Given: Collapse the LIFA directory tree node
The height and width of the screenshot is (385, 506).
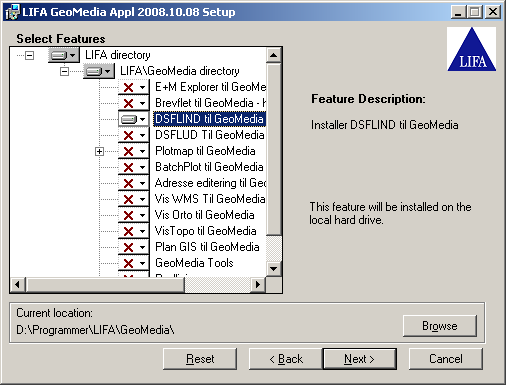Looking at the screenshot, I should [30, 55].
